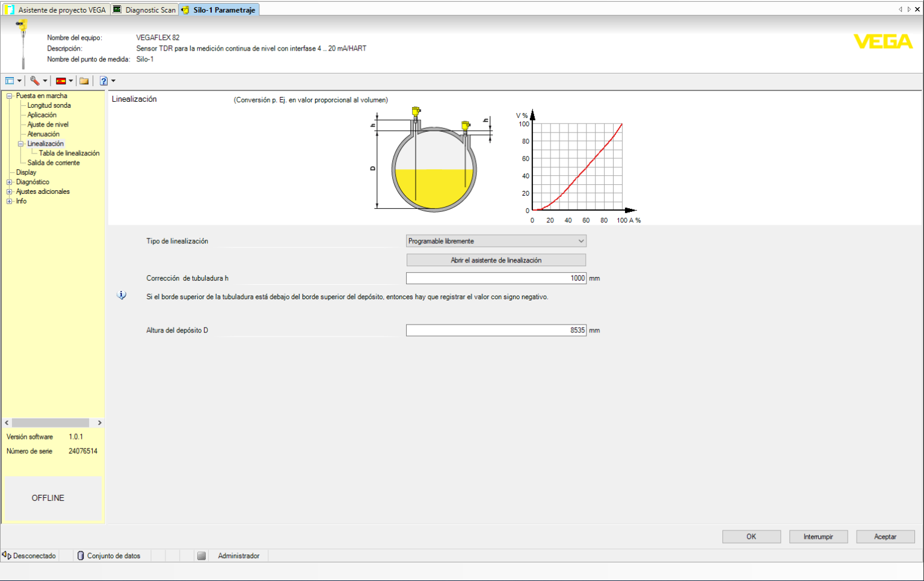Select the Spanish language flag icon
924x581 pixels.
(x=61, y=80)
